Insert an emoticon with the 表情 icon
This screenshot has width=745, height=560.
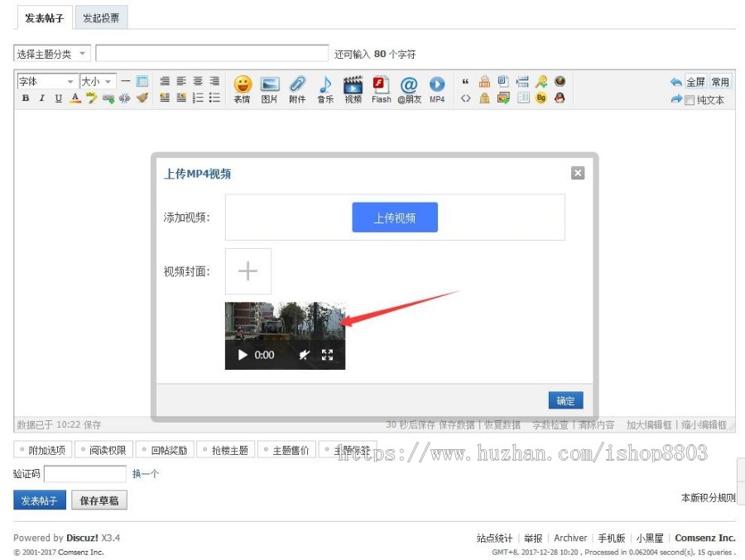[x=241, y=86]
